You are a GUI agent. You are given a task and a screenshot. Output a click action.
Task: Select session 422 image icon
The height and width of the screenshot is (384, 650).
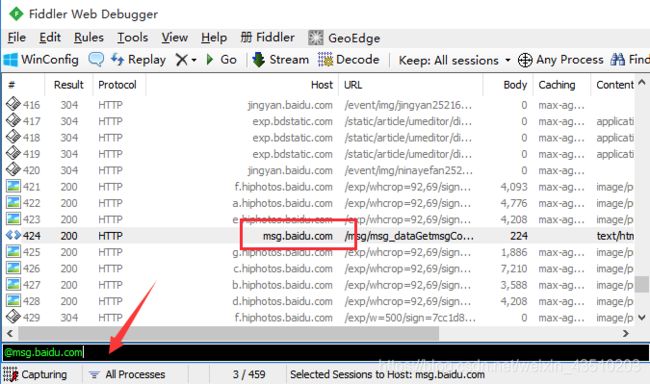(x=13, y=202)
